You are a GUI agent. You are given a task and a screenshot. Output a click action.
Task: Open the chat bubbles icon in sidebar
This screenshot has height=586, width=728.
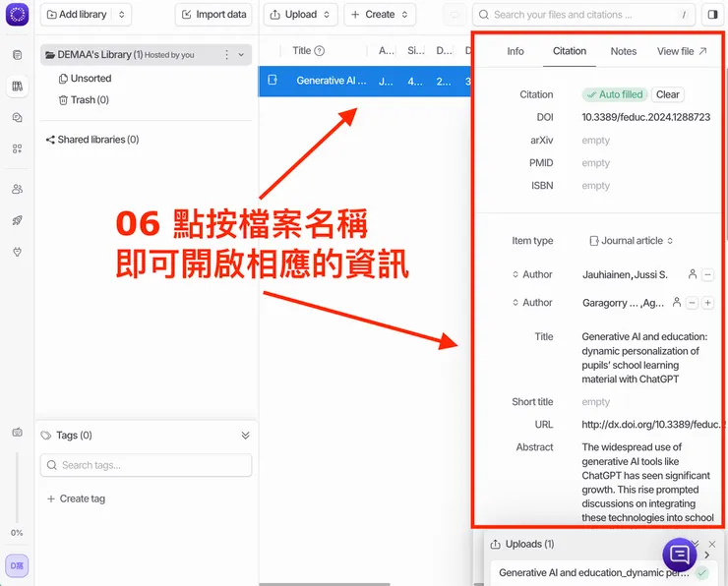pos(17,117)
